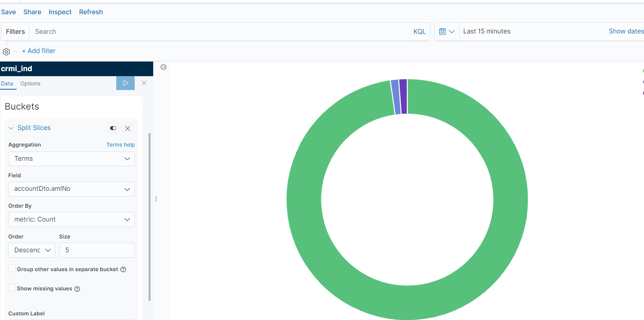Click the Filters label button
644x320 pixels.
pos(15,32)
